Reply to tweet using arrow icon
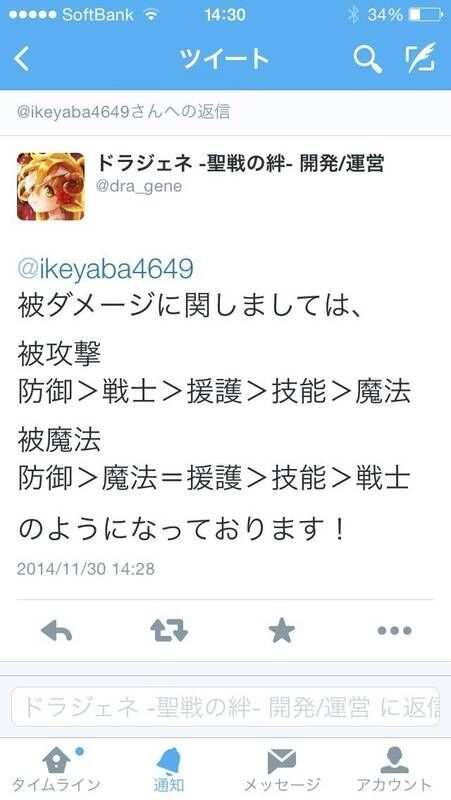Image resolution: width=451 pixels, height=800 pixels. (x=56, y=631)
